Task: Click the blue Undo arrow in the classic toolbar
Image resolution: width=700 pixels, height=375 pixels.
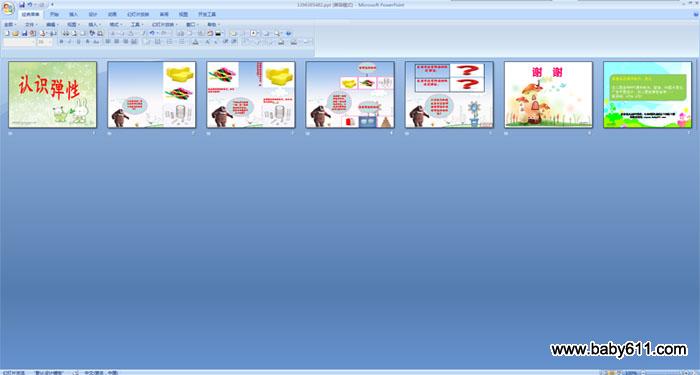Action: pyautogui.click(x=152, y=33)
